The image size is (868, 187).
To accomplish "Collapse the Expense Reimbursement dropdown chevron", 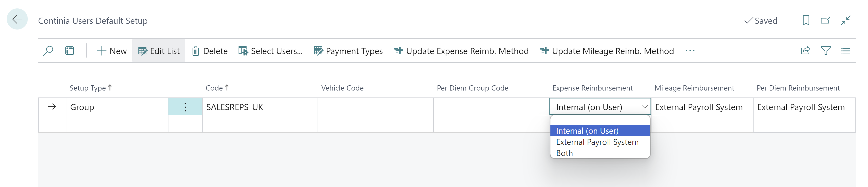I will 645,107.
